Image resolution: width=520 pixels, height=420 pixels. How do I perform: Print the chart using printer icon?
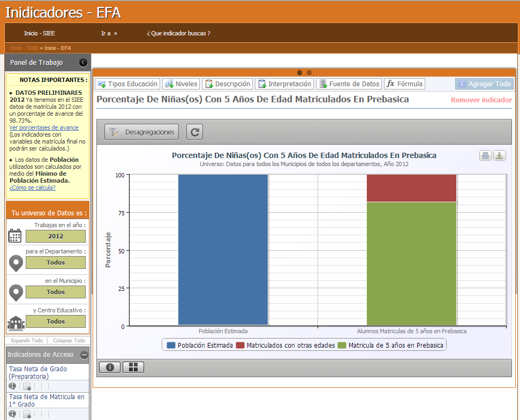[485, 155]
